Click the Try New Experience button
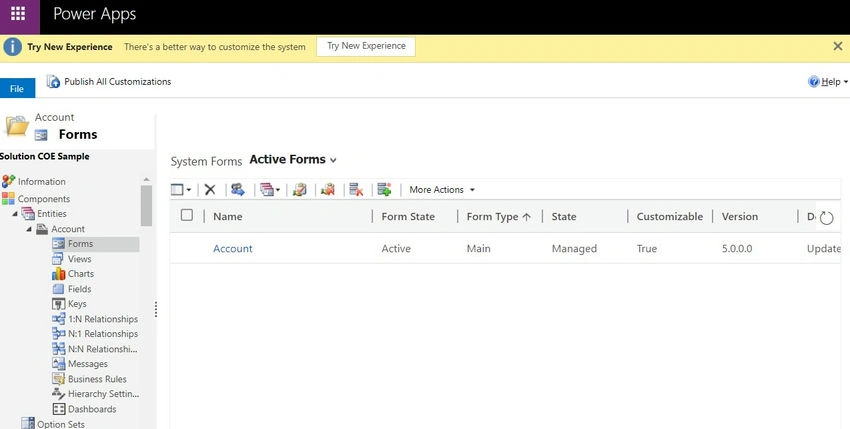The width and height of the screenshot is (850, 429). pyautogui.click(x=366, y=46)
